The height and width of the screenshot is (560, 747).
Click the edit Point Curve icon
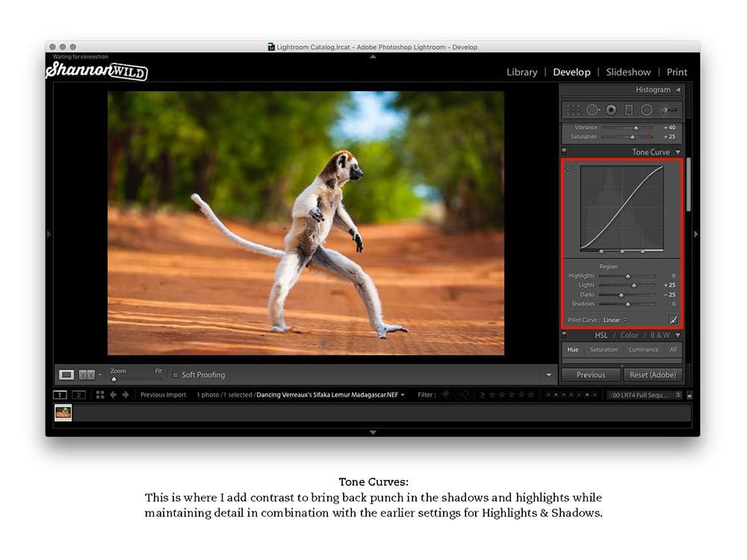[x=673, y=320]
